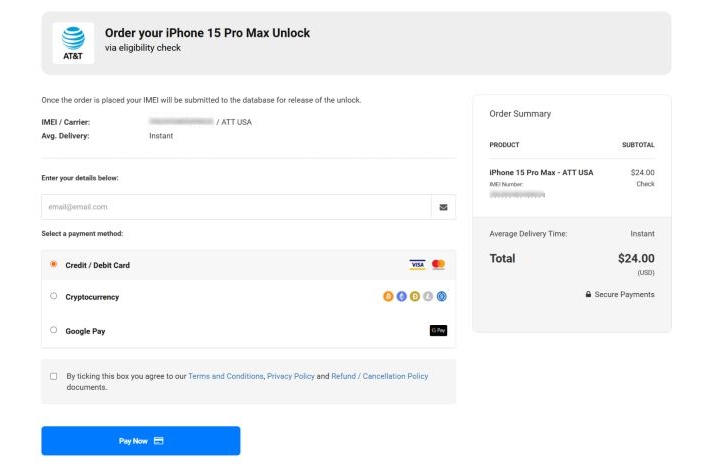Focus the email address input field
The image size is (713, 469).
[x=235, y=207]
